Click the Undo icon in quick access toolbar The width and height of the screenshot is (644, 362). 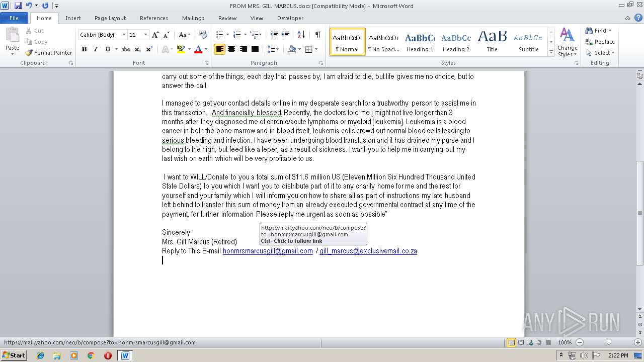(x=29, y=6)
